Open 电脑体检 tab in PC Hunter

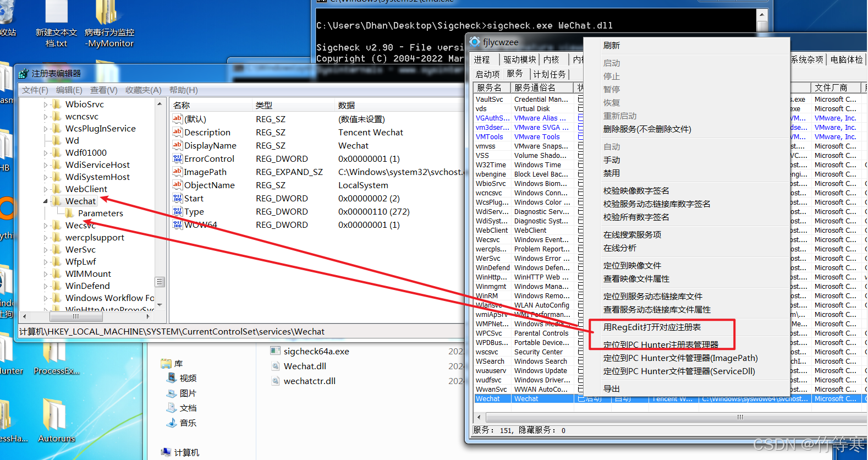tap(847, 59)
